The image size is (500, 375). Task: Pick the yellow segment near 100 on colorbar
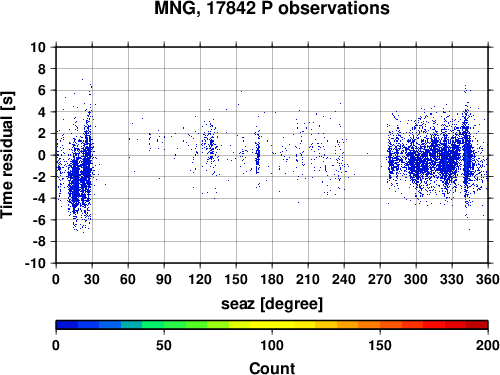pyautogui.click(x=272, y=325)
